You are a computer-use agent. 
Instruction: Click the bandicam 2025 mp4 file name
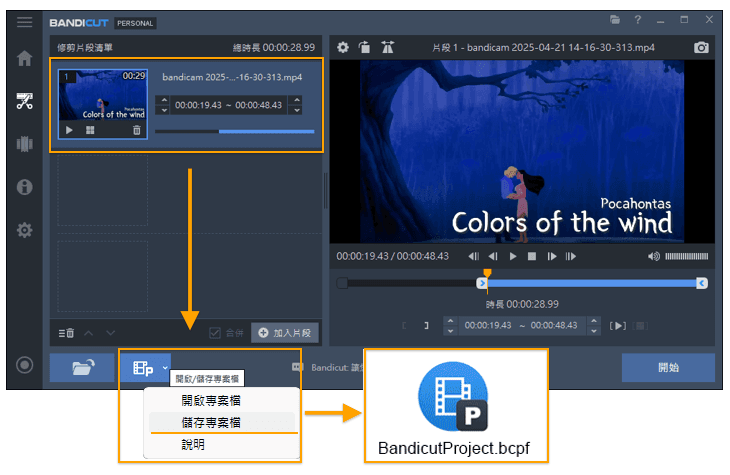click(x=232, y=77)
